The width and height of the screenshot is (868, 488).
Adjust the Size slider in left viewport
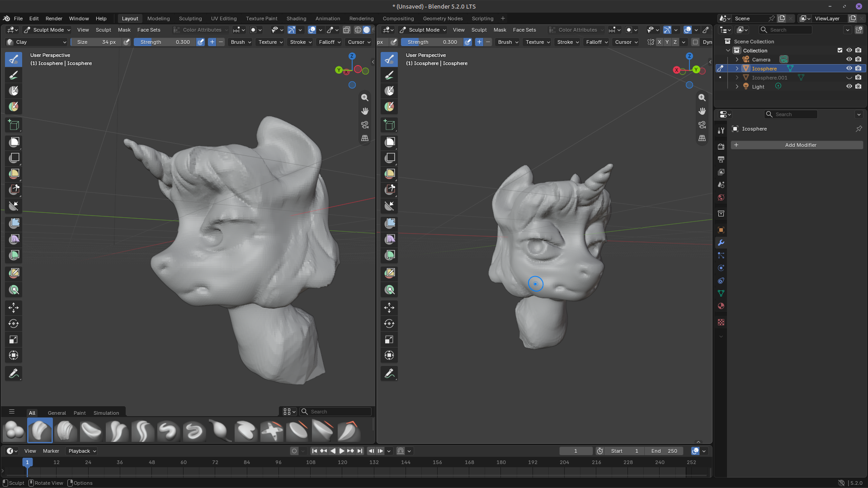[x=96, y=42]
